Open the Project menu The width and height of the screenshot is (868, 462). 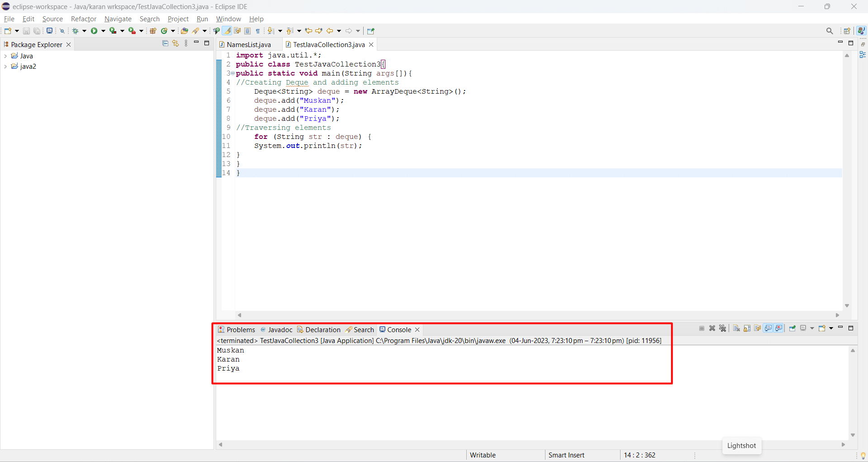[x=178, y=19]
